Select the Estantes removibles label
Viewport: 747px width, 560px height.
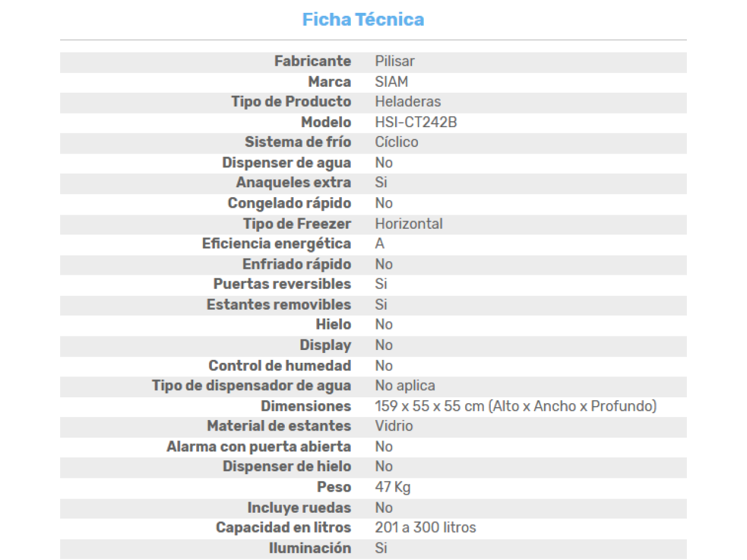(x=279, y=304)
